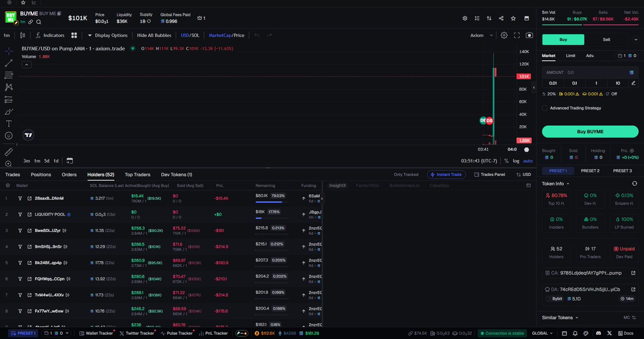Undo the last chart action
Screen dimensions: 644x339
[257, 35]
